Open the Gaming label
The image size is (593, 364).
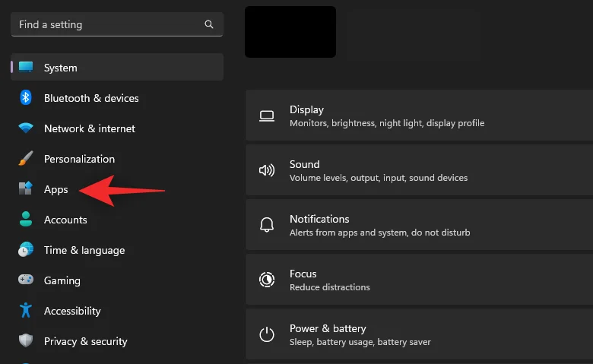62,281
